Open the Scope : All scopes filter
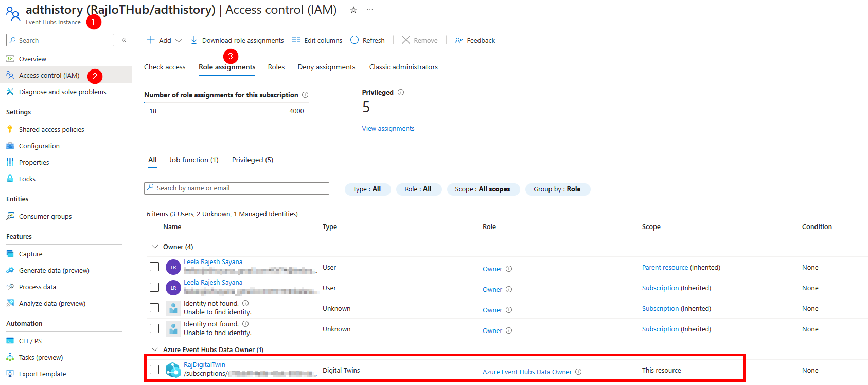 click(x=483, y=189)
